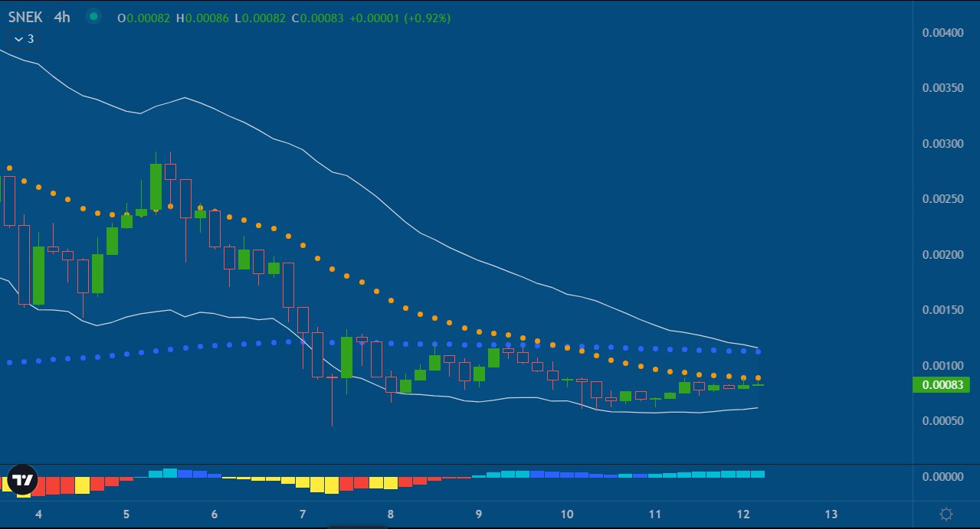Select the current price label 0.00083
The width and height of the screenshot is (980, 529).
click(941, 385)
